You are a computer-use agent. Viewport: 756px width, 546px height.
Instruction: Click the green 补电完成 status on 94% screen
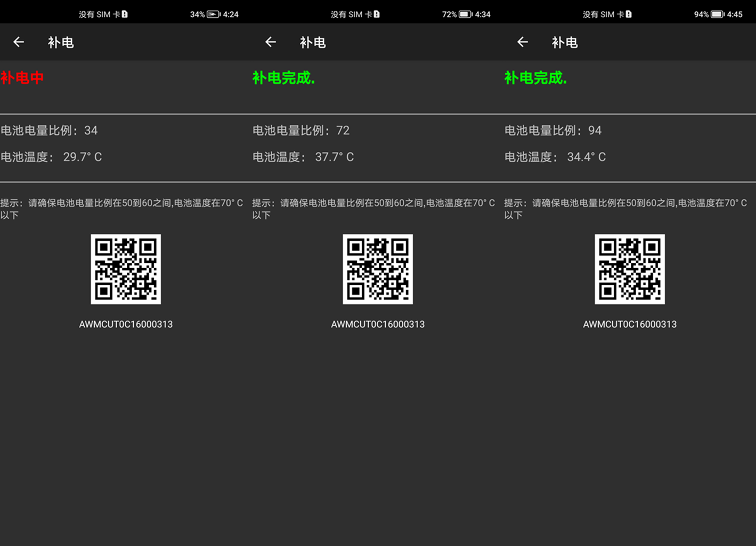535,78
